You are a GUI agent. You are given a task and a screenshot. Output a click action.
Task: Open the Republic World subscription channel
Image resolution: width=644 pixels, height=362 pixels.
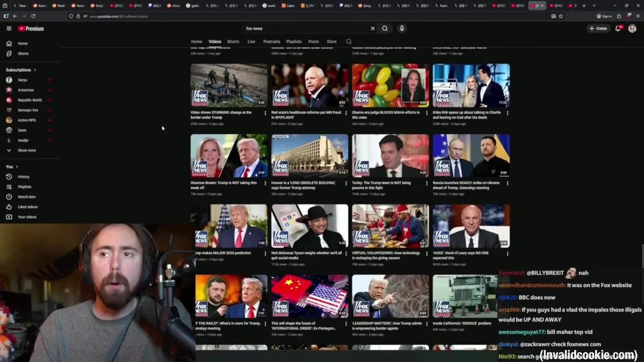click(x=29, y=100)
